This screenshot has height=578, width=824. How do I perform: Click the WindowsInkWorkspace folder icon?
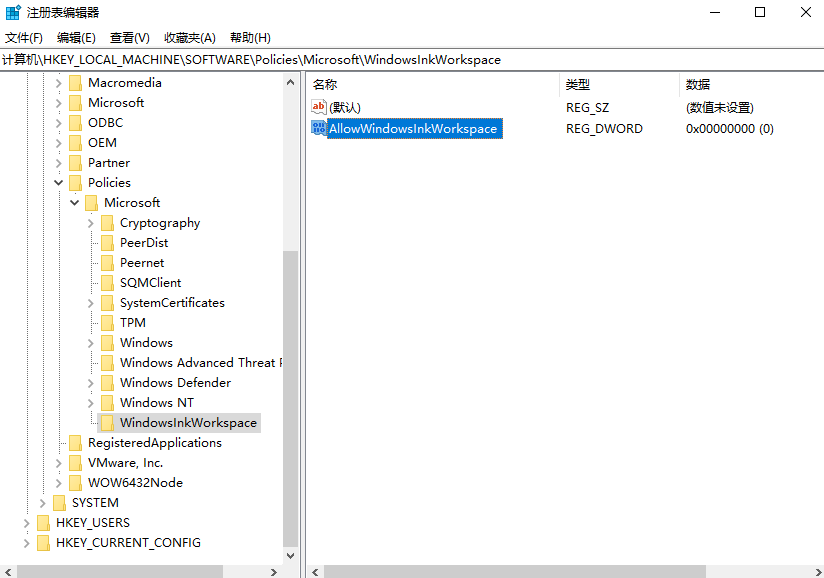pos(107,423)
